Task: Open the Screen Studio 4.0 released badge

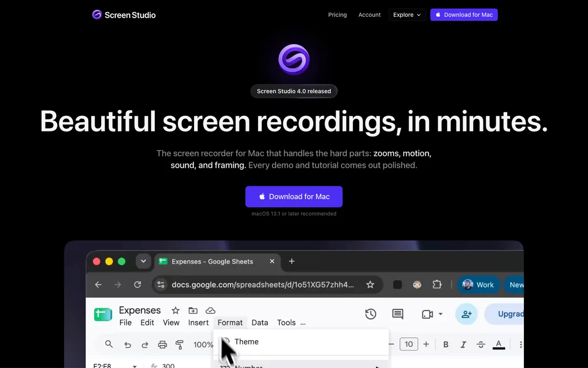Action: coord(294,91)
